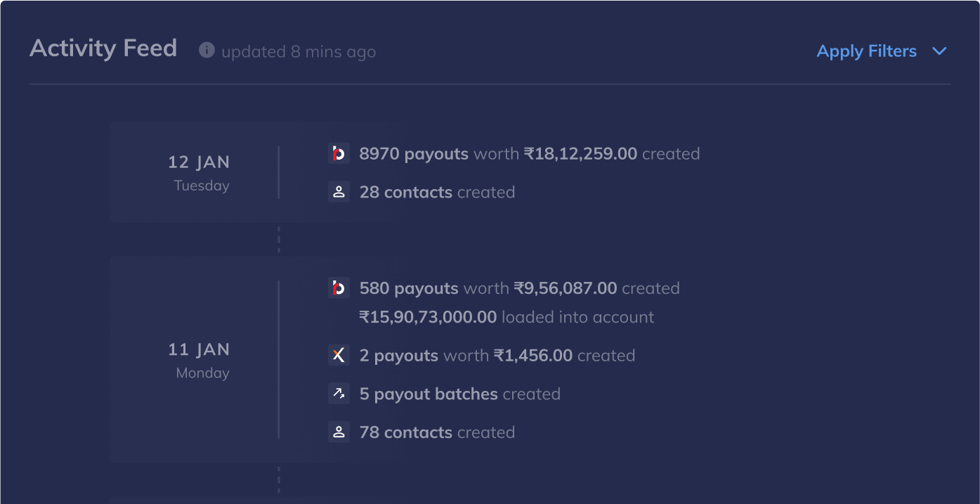Select the 12 JAN Tuesday date label
The image size is (980, 504).
pyautogui.click(x=199, y=172)
